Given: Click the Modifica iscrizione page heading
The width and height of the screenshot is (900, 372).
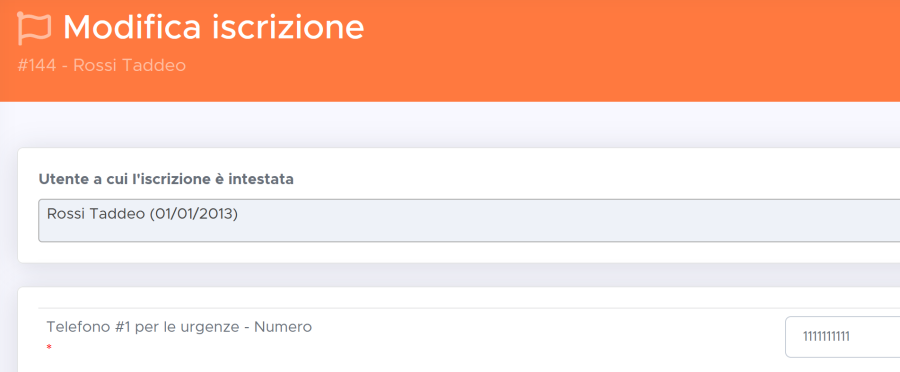Looking at the screenshot, I should (213, 27).
